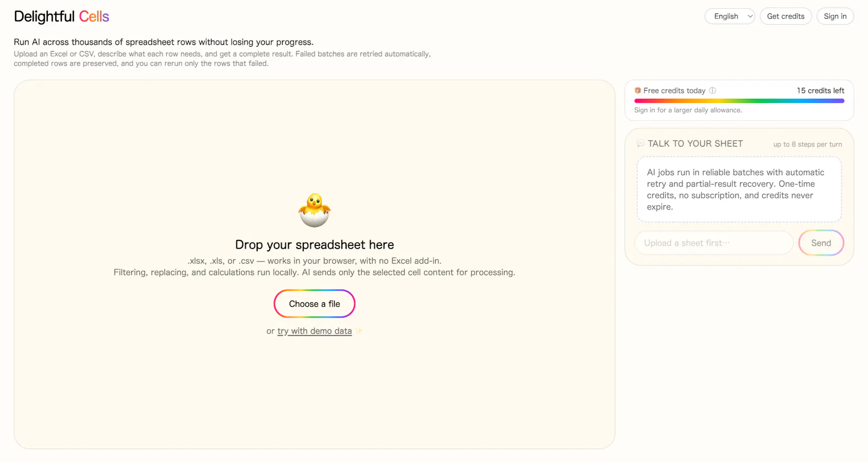Click the credits progress bar

739,101
